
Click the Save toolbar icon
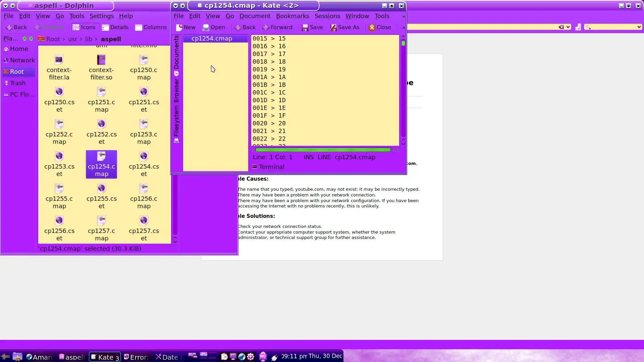pyautogui.click(x=305, y=27)
